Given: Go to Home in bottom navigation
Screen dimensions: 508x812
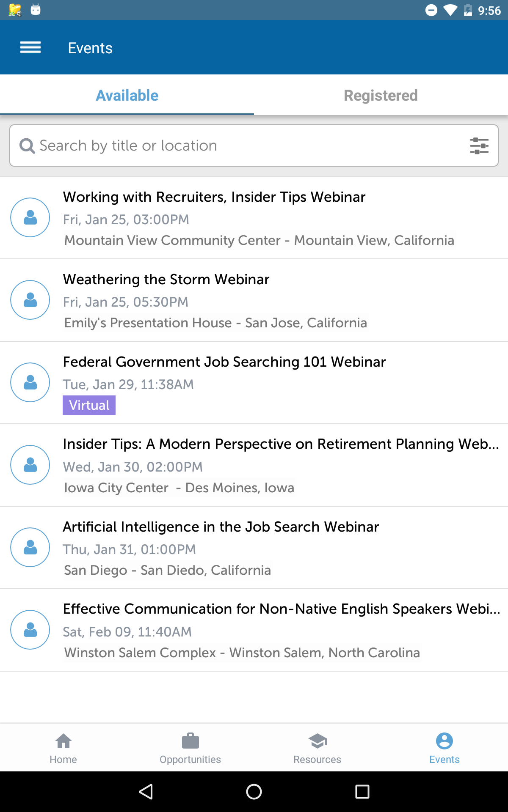Looking at the screenshot, I should tap(63, 748).
